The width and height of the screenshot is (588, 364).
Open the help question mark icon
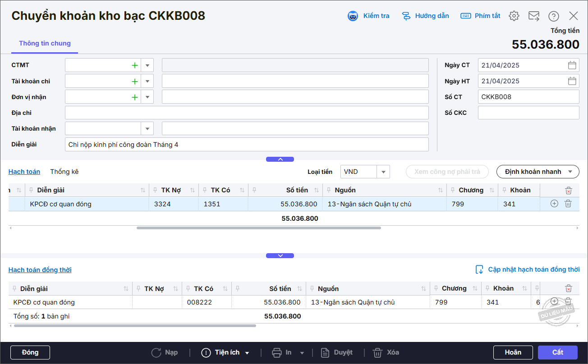click(554, 16)
